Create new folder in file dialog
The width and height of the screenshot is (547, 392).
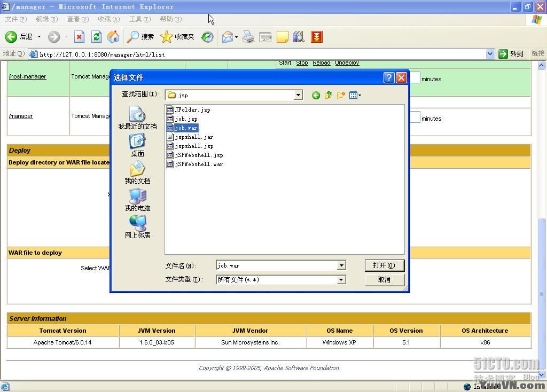point(340,95)
